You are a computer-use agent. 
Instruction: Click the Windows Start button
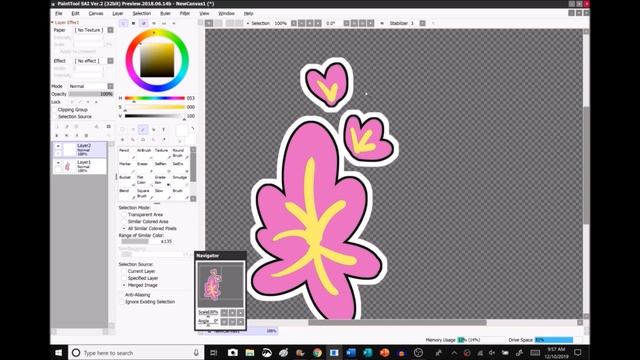(58, 353)
